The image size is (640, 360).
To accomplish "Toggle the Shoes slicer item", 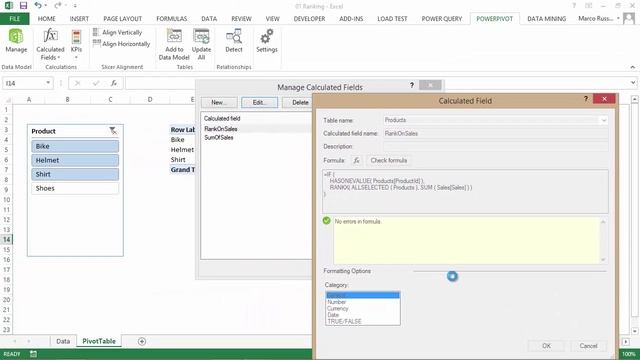I will click(x=75, y=188).
